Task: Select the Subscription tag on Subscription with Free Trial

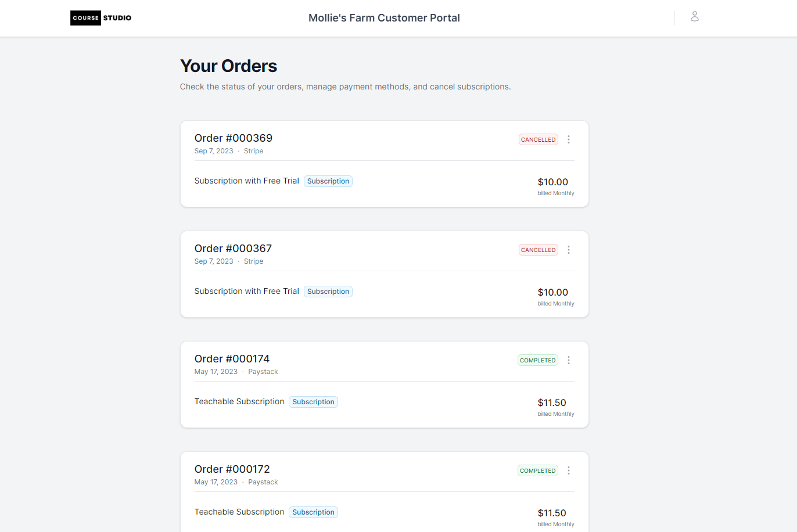Action: tap(328, 181)
